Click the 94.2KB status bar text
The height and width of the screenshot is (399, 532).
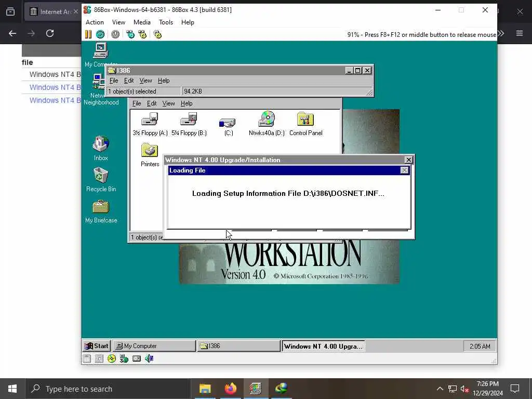193,91
